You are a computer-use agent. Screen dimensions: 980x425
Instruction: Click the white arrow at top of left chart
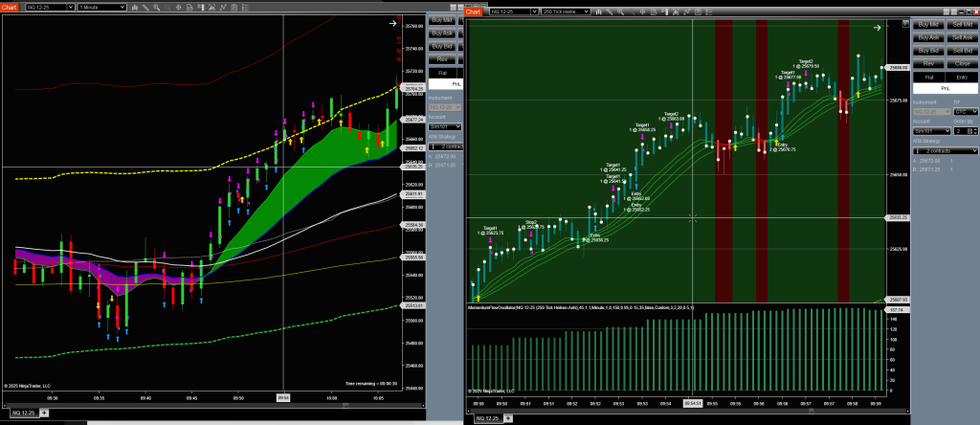pos(391,23)
